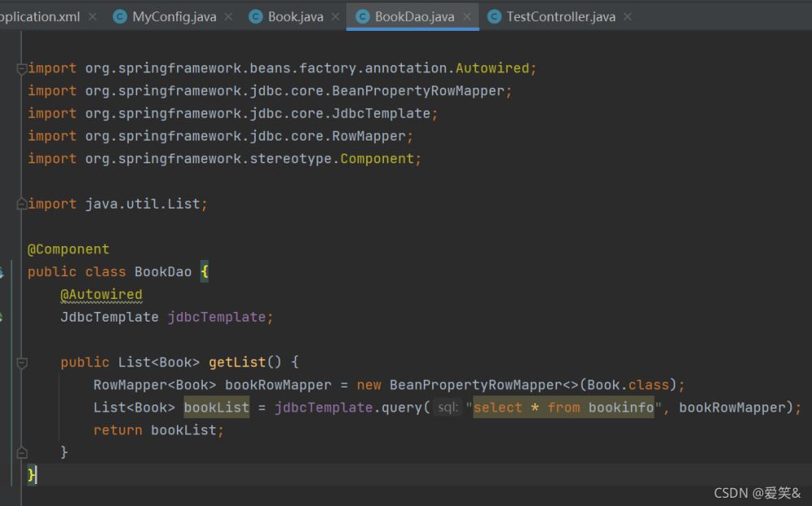The width and height of the screenshot is (812, 506).
Task: Select the TestController.java tab
Action: [560, 16]
